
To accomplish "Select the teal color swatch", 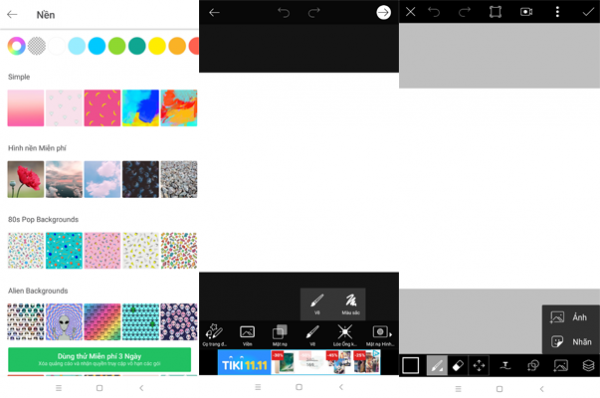I will tap(137, 46).
